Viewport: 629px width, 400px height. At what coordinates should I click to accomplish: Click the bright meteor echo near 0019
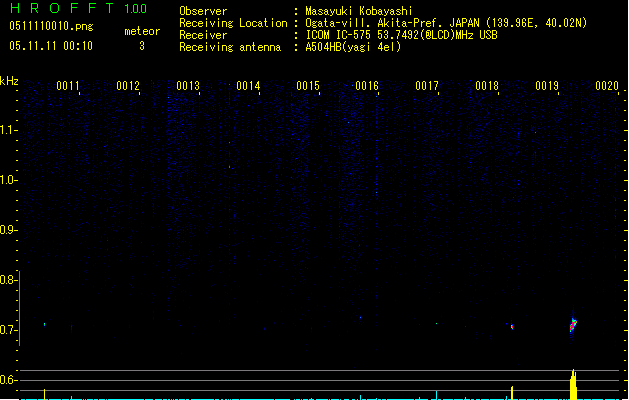[x=573, y=325]
